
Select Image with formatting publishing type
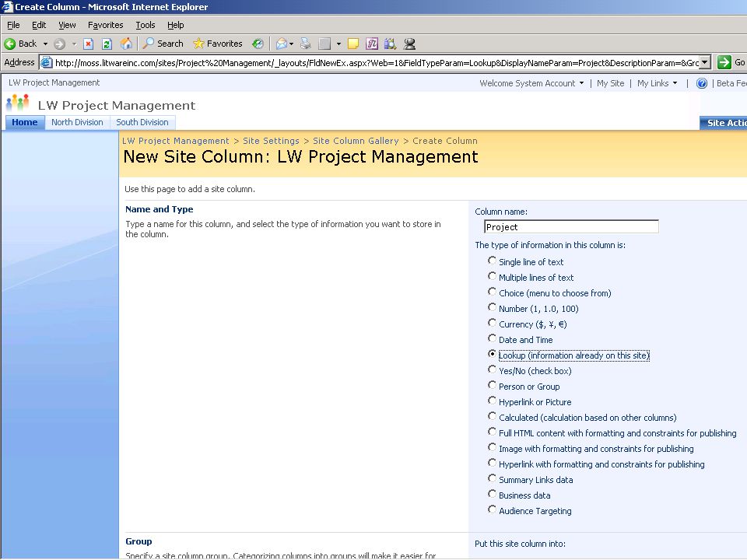coord(492,448)
